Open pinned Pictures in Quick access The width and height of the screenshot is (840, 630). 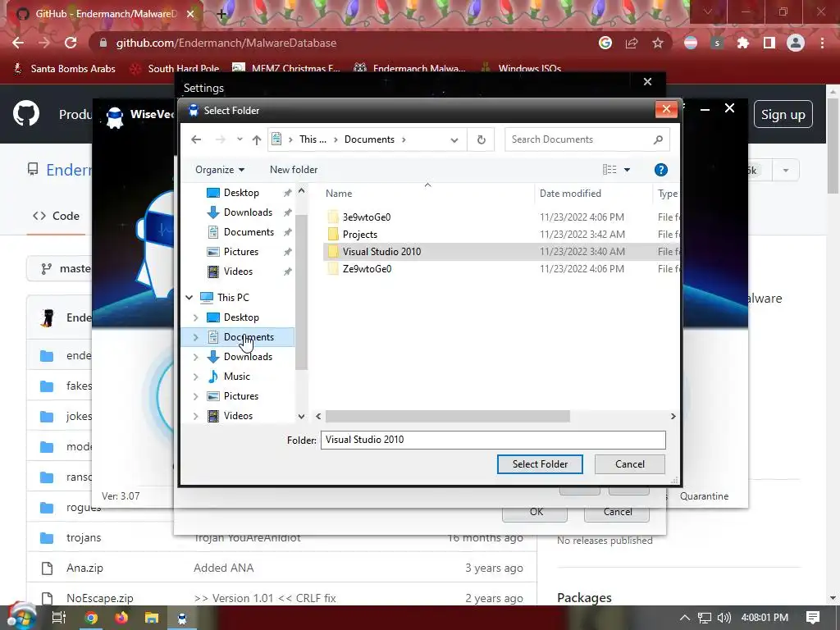pyautogui.click(x=240, y=252)
